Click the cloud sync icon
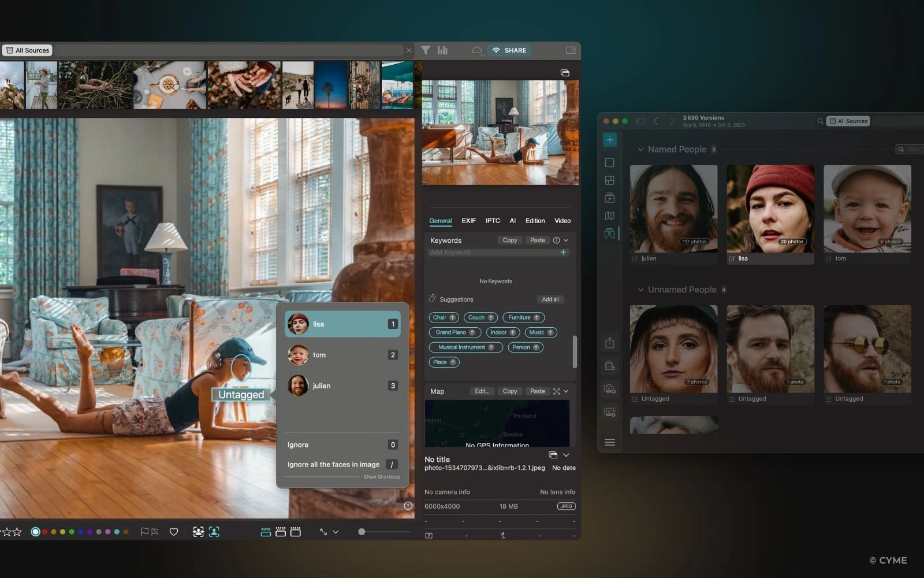This screenshot has width=924, height=578. 476,50
